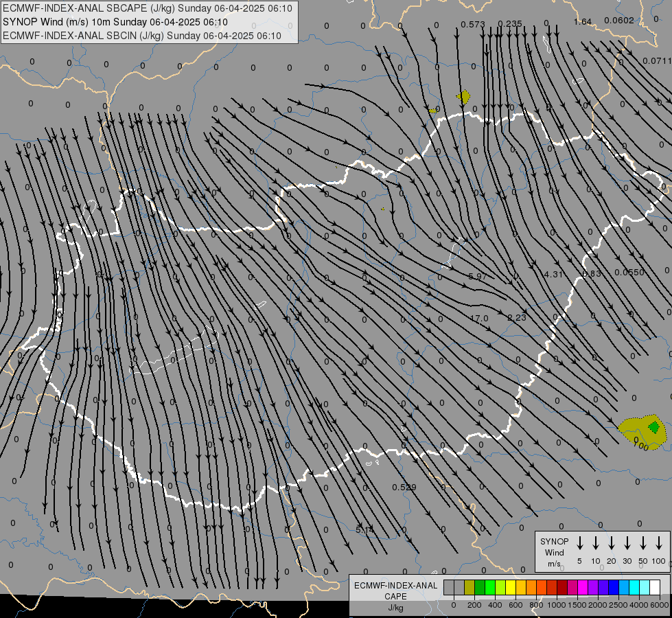Click the 1000 tick label on CAPE scale
The height and width of the screenshot is (618, 672).
[x=557, y=605]
